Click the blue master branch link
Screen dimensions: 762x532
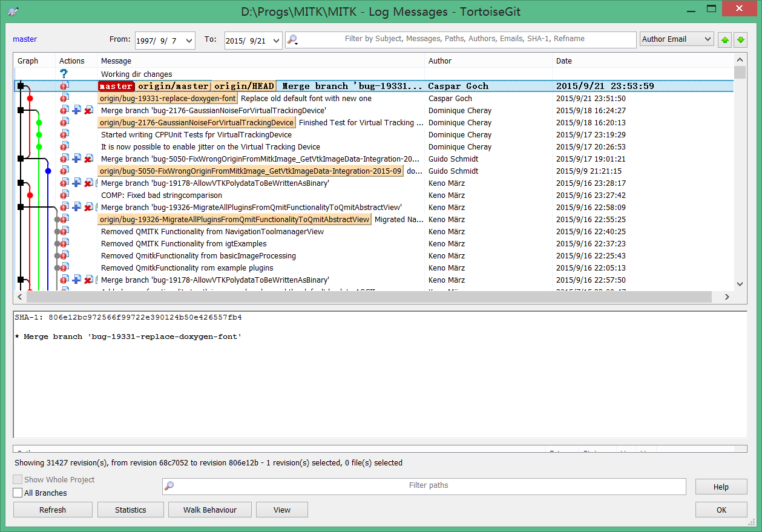[25, 39]
